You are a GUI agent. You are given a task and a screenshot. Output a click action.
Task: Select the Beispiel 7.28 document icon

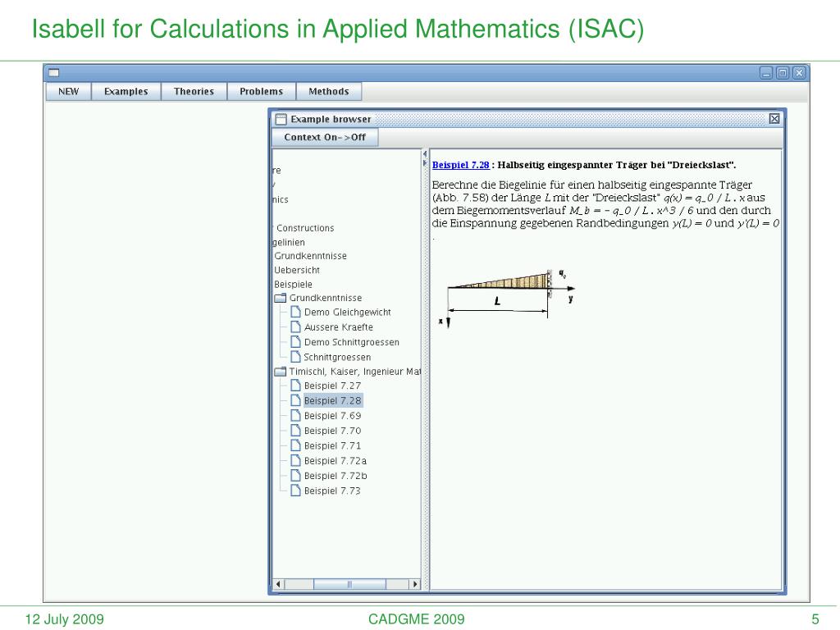295,400
